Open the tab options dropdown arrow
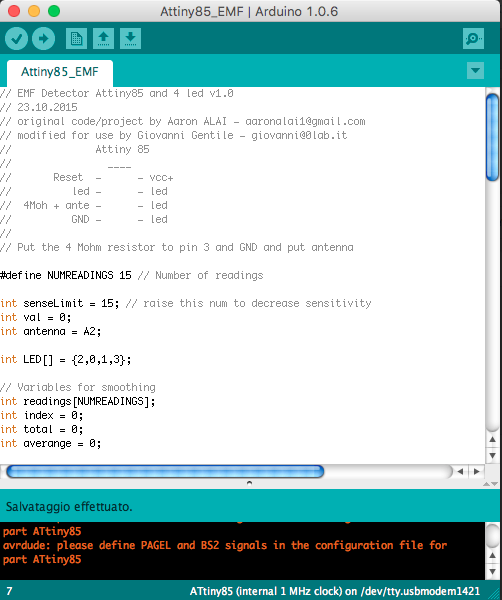 tap(475, 71)
